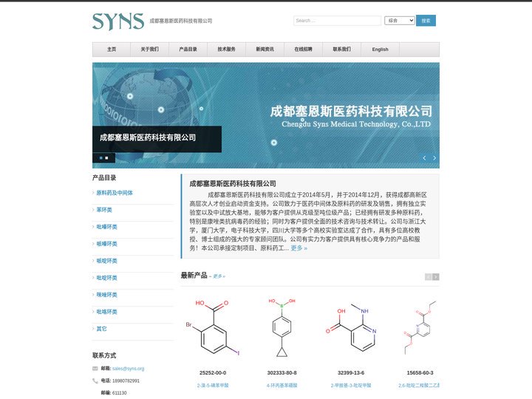Open the 原料药及中间体 category
This screenshot has width=532, height=399.
[115, 193]
